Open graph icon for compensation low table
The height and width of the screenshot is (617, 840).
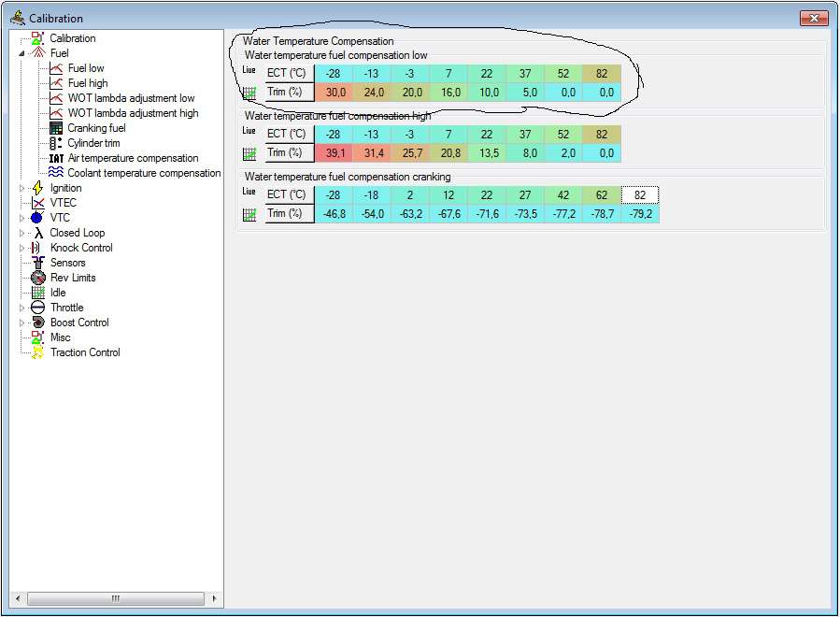tap(249, 93)
